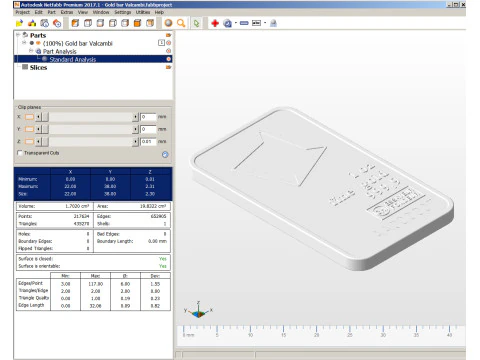
Task: Open the Part menu
Action: click(x=51, y=12)
